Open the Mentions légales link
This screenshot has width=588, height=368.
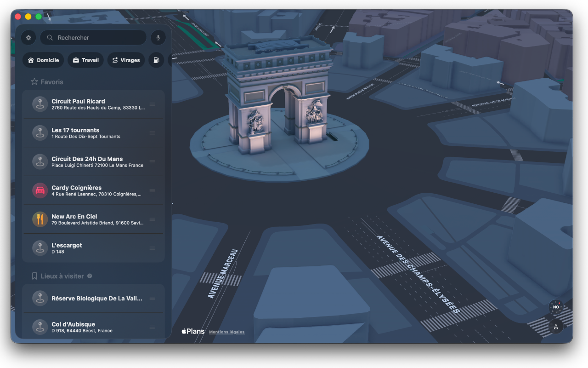point(227,332)
